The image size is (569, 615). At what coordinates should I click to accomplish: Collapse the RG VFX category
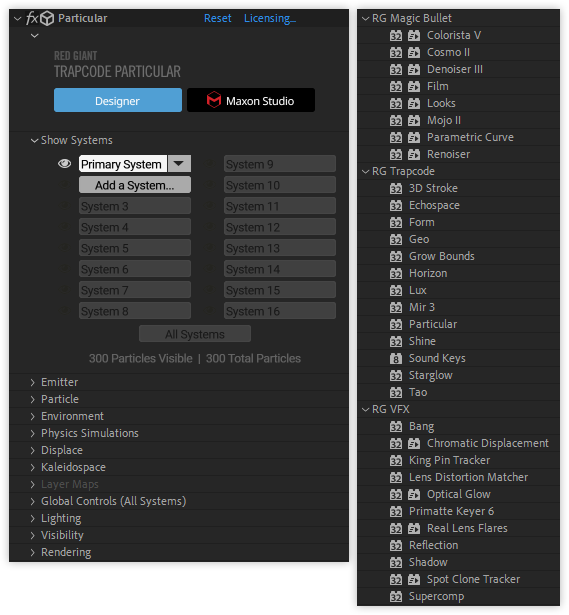[365, 409]
